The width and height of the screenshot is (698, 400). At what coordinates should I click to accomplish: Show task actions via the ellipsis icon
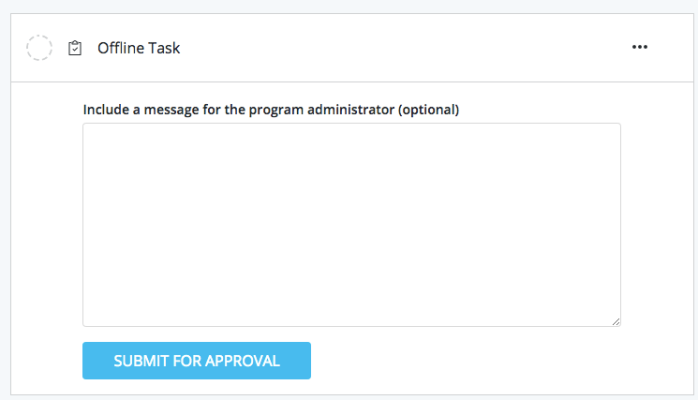pos(640,47)
